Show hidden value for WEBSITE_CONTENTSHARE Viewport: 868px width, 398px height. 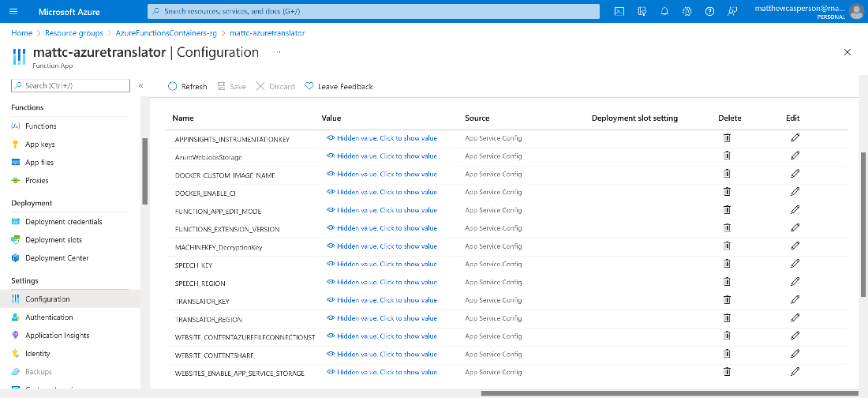382,355
